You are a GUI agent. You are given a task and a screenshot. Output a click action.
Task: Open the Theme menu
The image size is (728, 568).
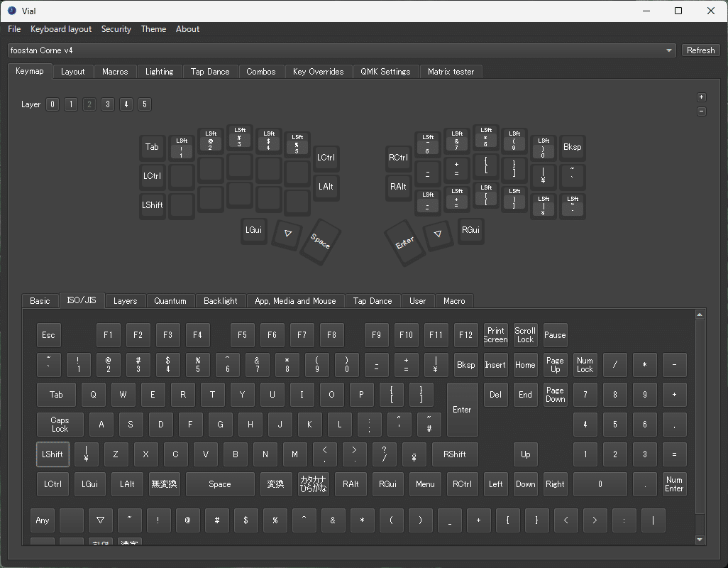pyautogui.click(x=153, y=29)
